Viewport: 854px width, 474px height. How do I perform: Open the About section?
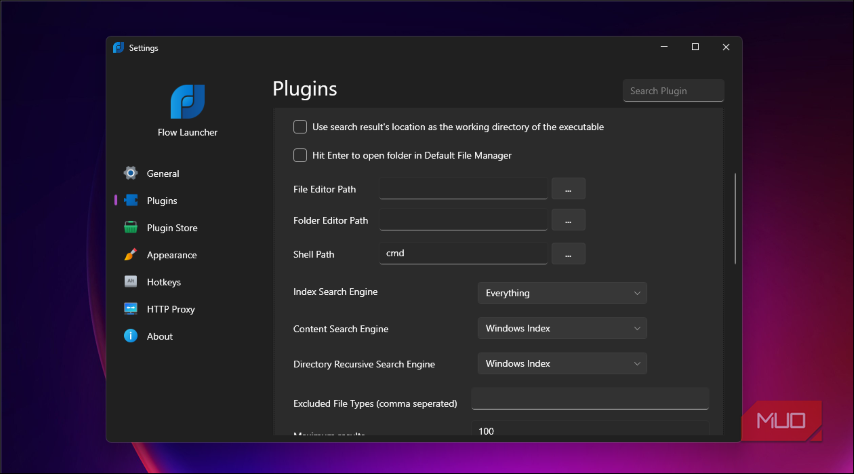click(160, 337)
